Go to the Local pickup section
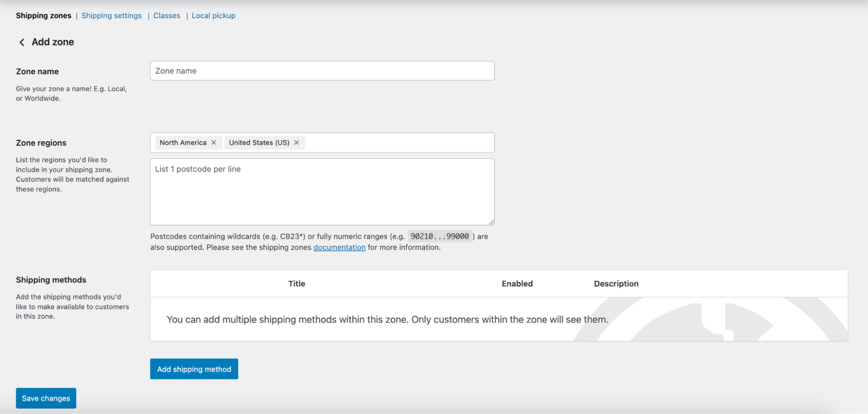The width and height of the screenshot is (868, 414). (x=213, y=15)
